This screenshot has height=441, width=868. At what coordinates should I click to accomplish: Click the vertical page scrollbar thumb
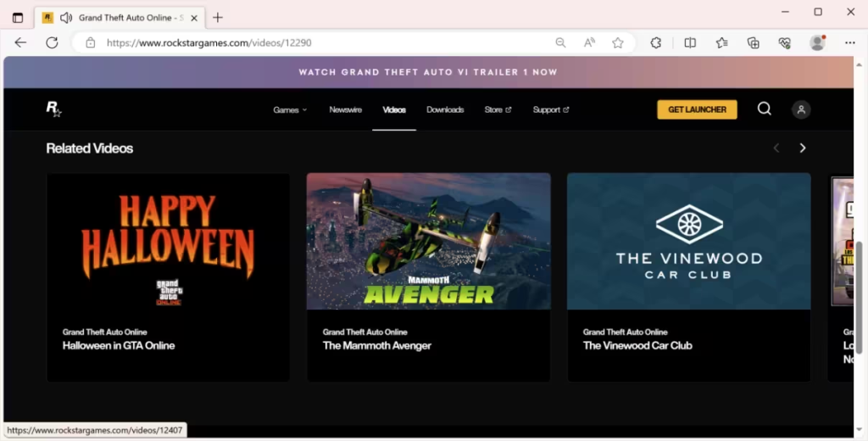pos(860,298)
